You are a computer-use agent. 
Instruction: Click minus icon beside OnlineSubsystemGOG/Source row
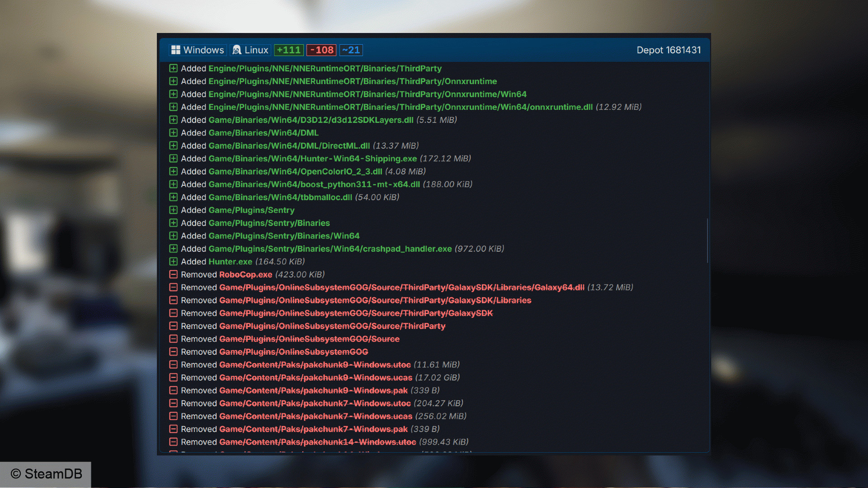point(173,339)
